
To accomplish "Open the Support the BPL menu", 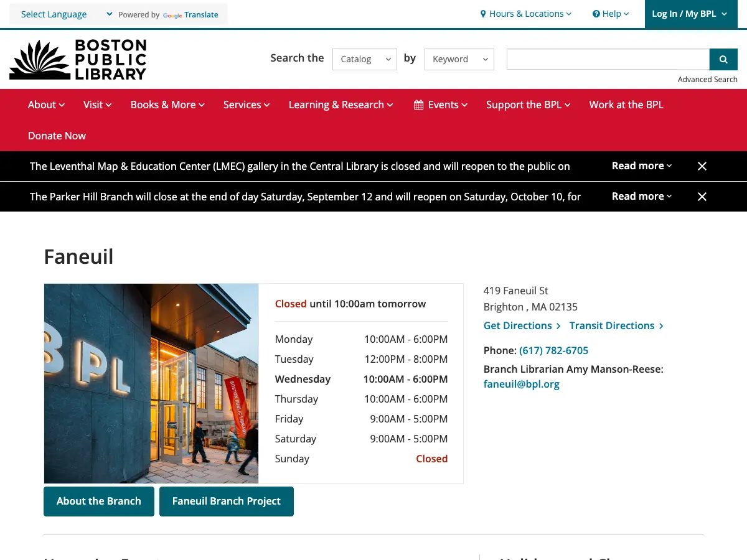I will pos(529,105).
